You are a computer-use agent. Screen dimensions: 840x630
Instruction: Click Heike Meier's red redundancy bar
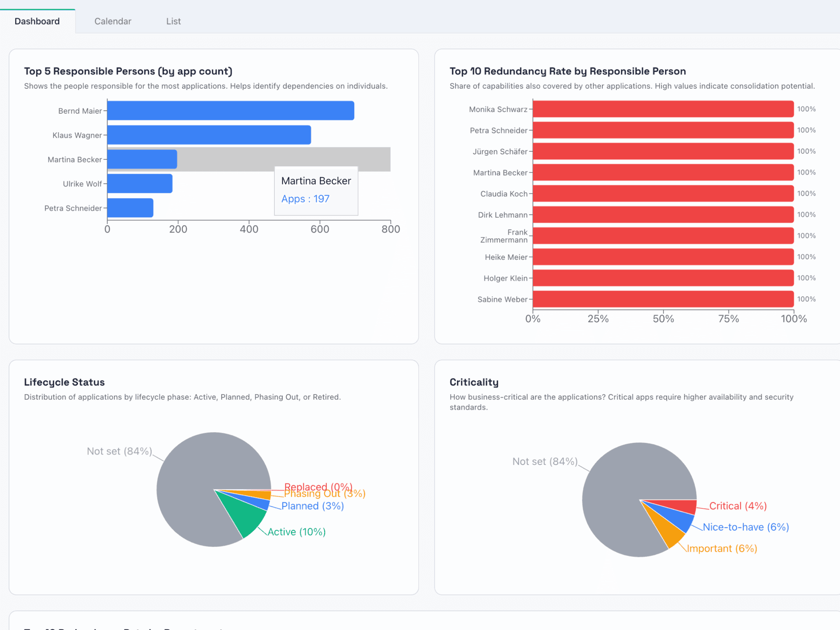pyautogui.click(x=663, y=257)
